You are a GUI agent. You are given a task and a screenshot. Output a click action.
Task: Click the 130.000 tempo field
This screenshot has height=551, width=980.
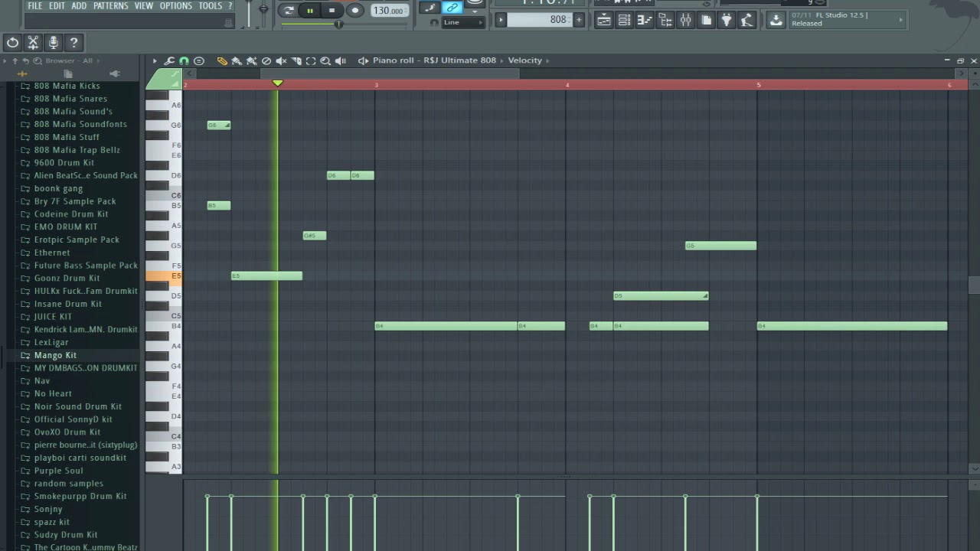point(389,11)
